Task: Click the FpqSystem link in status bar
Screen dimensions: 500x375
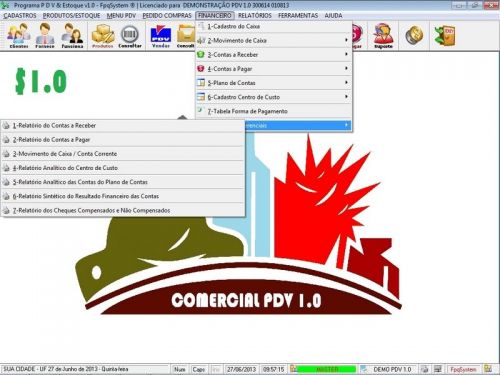Action: (x=463, y=369)
